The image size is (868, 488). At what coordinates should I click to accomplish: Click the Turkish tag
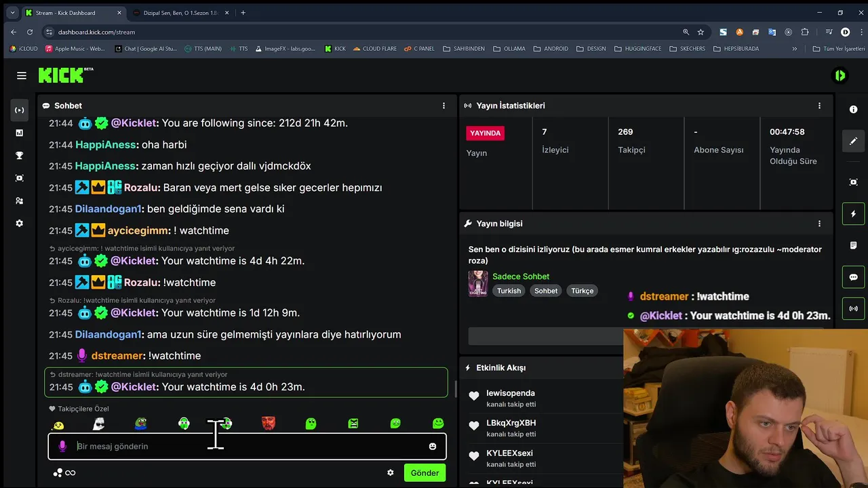(x=509, y=291)
